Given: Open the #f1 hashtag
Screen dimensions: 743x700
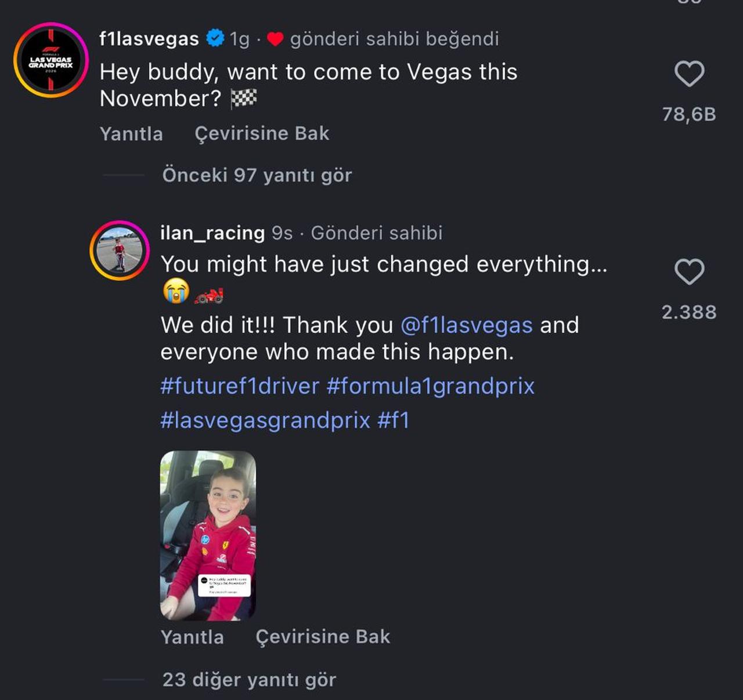Looking at the screenshot, I should point(394,420).
